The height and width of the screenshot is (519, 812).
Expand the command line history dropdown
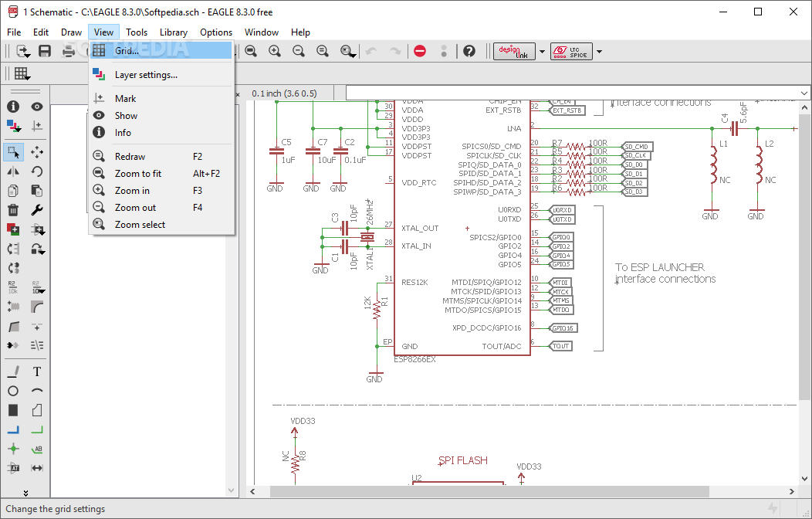click(804, 93)
